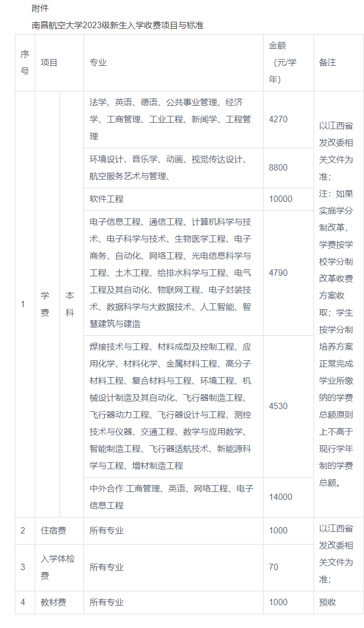Click the majors cell starting with 电子信息工程、通信工程

173,273
